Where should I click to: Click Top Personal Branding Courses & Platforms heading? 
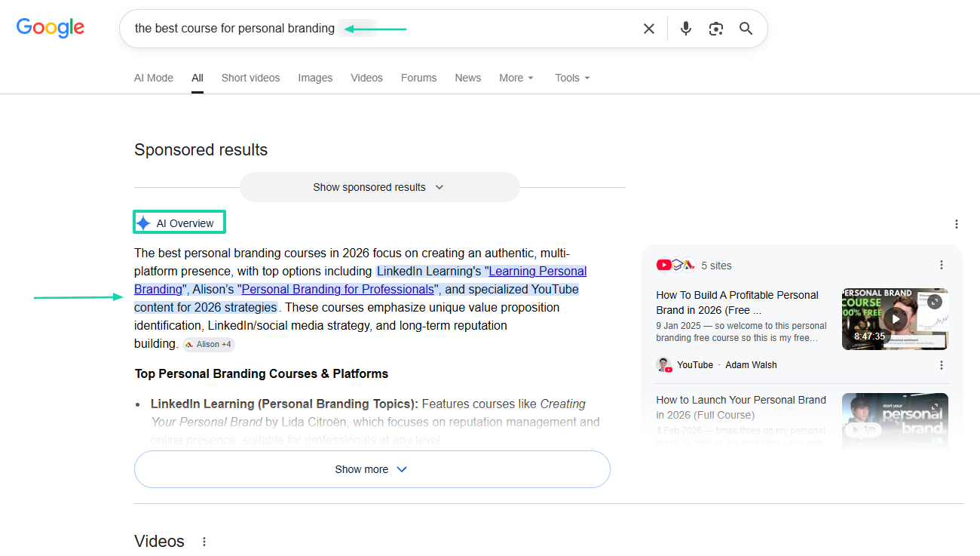click(x=262, y=373)
